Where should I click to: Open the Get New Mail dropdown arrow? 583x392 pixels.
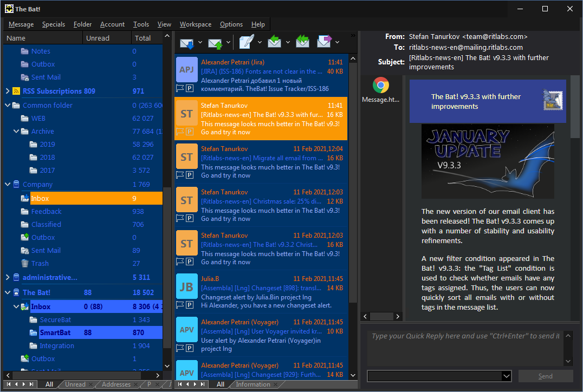point(200,42)
